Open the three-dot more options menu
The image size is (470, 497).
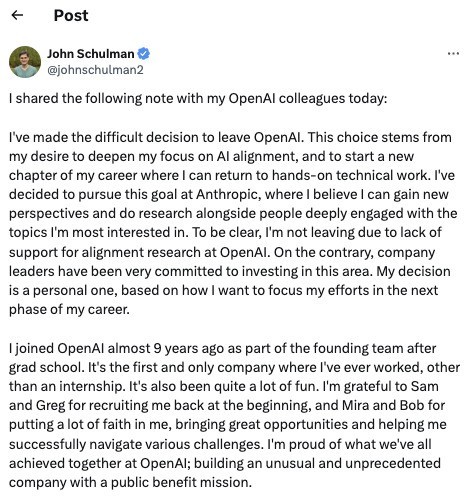pos(453,53)
